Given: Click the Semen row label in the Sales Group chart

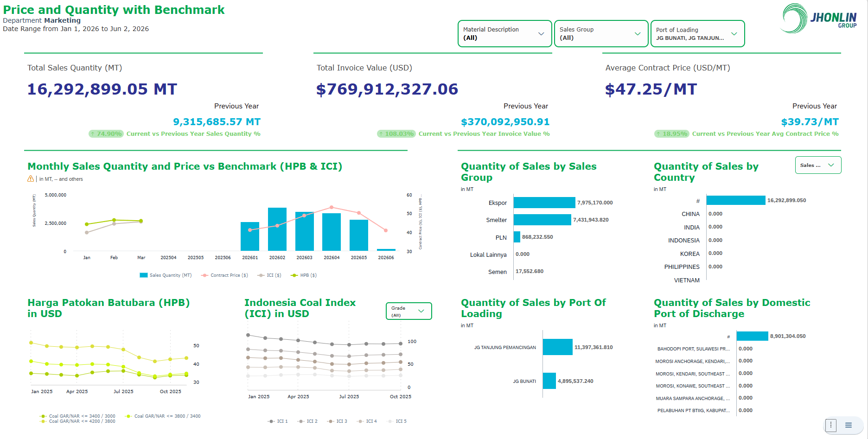Looking at the screenshot, I should (498, 272).
